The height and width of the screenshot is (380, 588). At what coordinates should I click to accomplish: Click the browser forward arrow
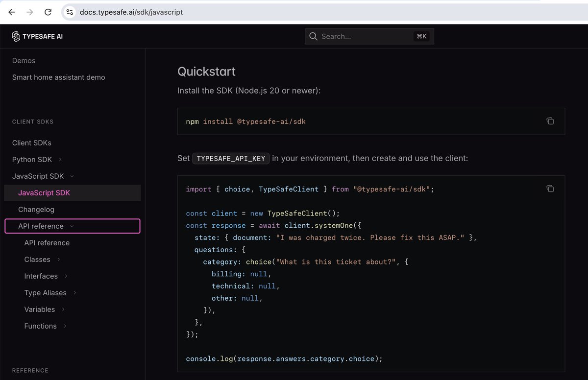[x=30, y=12]
